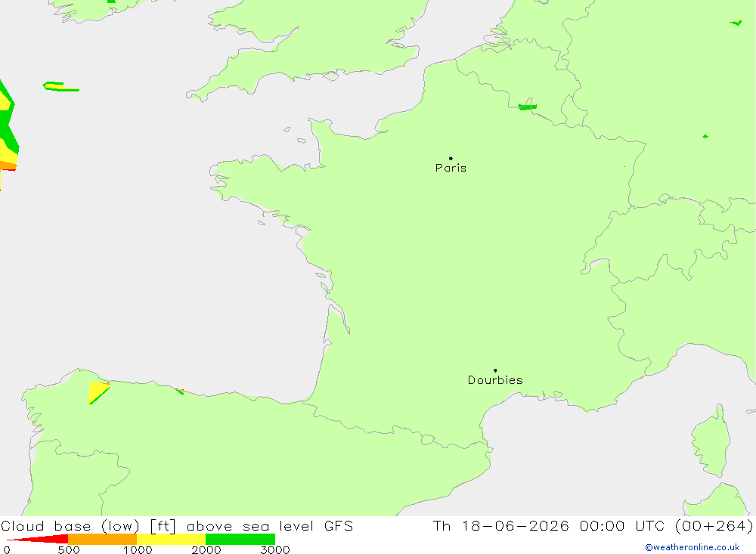Click the legend value 0
756x554 pixels.
pos(7,549)
